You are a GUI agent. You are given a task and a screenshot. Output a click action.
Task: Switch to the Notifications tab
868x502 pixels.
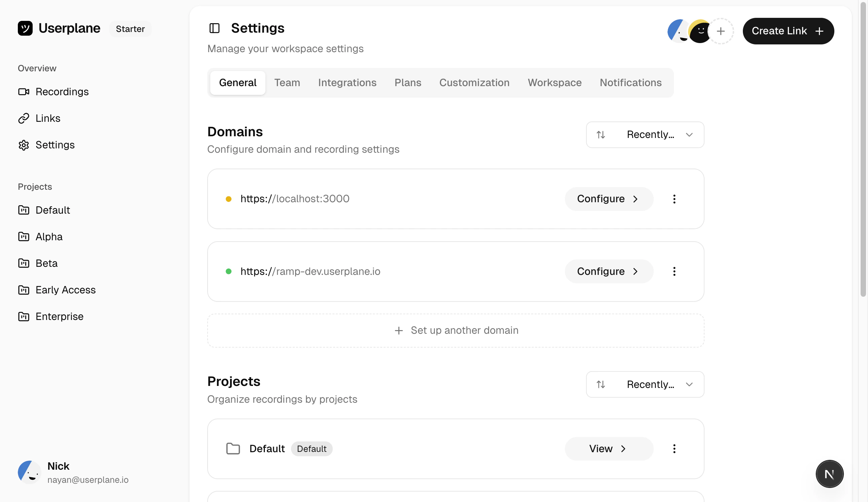click(630, 83)
